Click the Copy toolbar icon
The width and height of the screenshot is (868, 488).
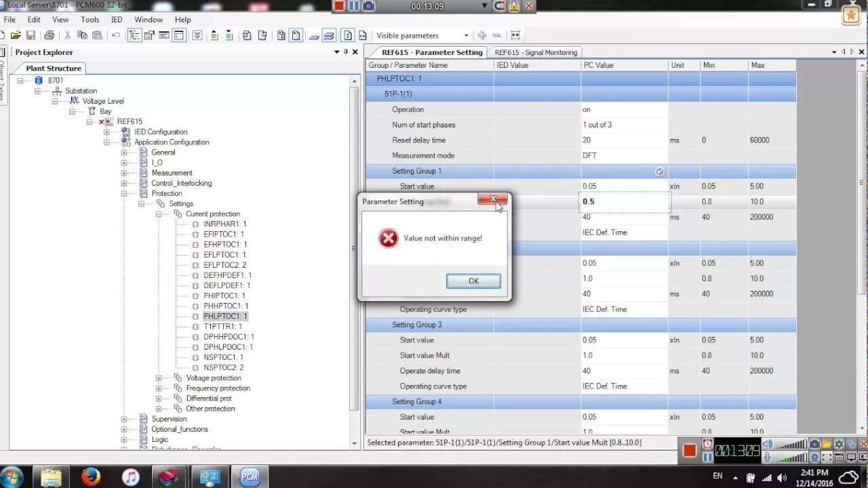pos(83,35)
